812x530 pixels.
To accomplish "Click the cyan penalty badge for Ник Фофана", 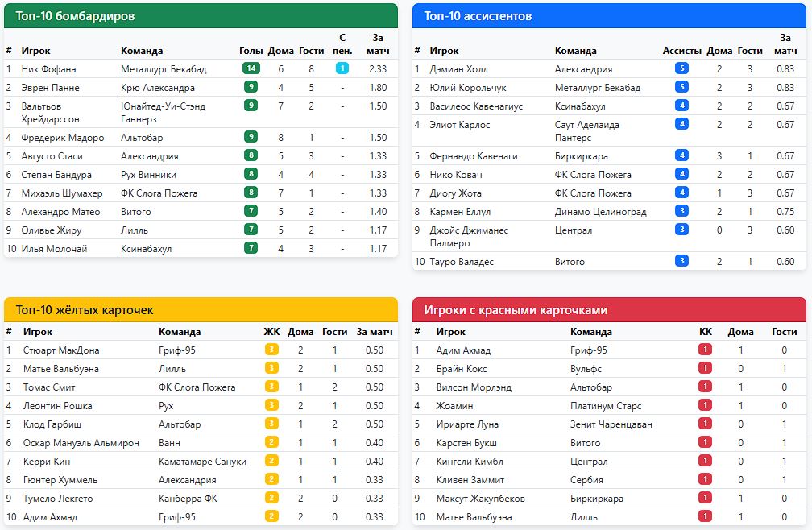I will pos(342,69).
